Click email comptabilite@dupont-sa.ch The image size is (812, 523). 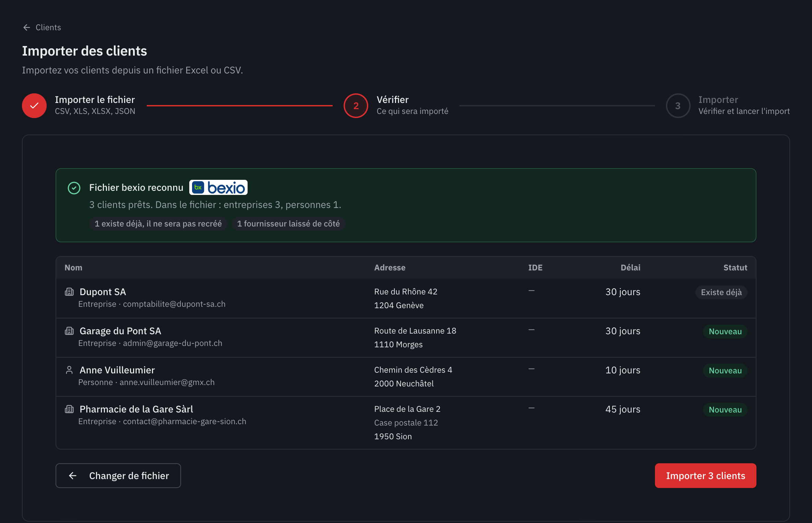click(x=174, y=304)
